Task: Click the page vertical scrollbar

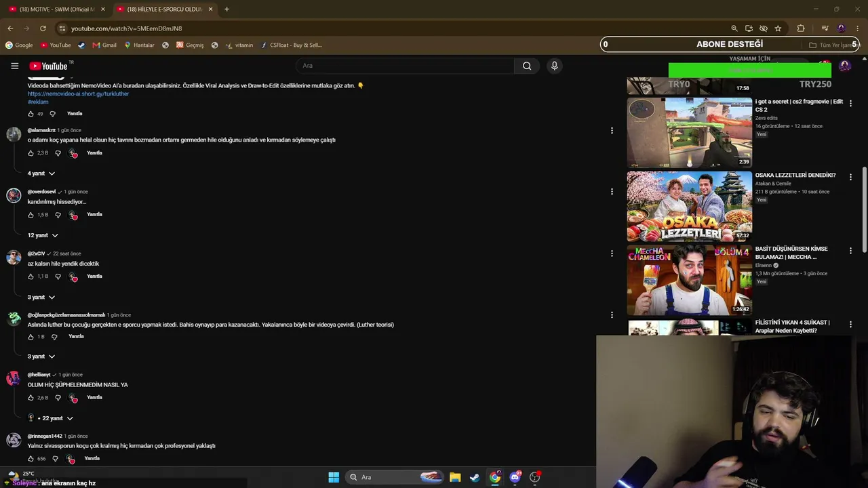Action: click(x=864, y=210)
